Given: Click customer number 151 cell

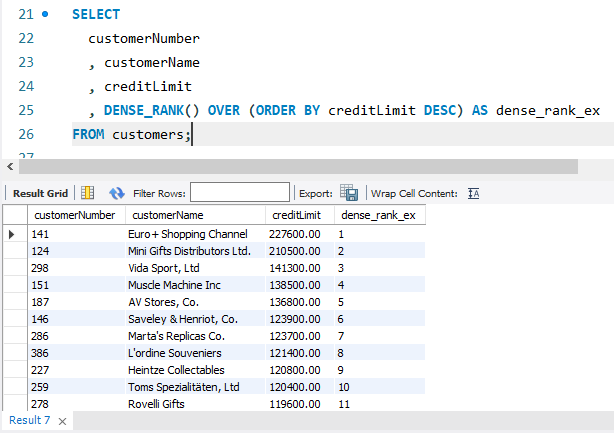Looking at the screenshot, I should click(x=76, y=285).
